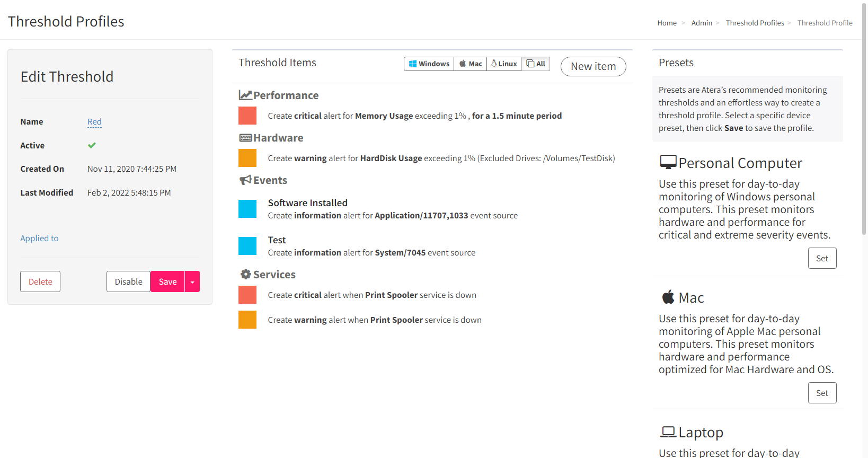
Task: Edit the profile name Red
Action: tap(94, 121)
